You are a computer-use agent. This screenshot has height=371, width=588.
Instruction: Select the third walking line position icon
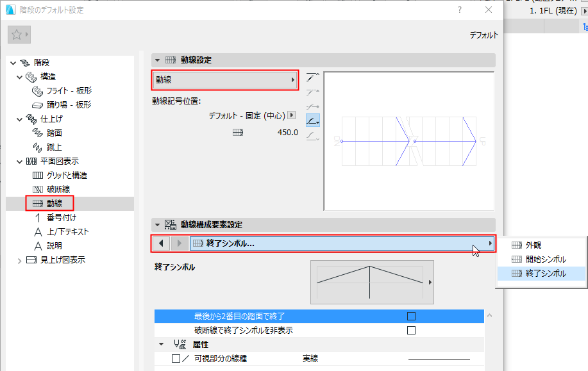tap(312, 106)
